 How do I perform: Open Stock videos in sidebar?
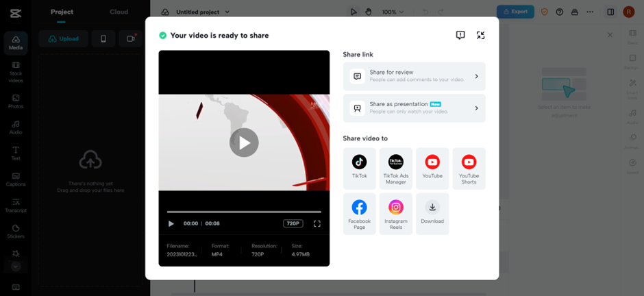point(16,72)
